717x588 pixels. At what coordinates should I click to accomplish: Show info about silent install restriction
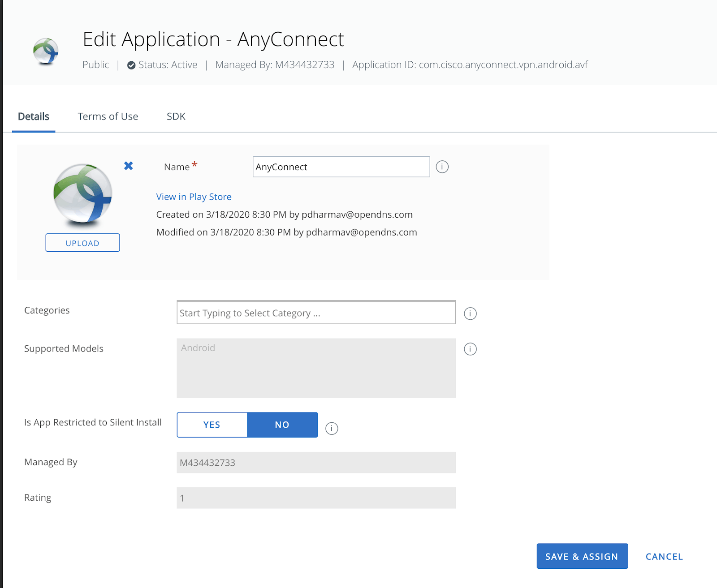(x=332, y=429)
